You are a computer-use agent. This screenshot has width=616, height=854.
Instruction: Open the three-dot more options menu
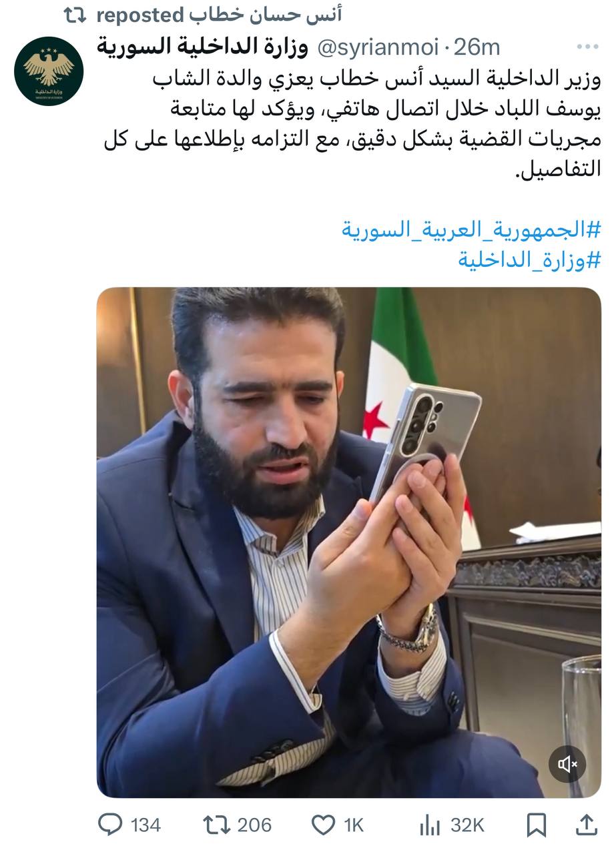pyautogui.click(x=588, y=47)
